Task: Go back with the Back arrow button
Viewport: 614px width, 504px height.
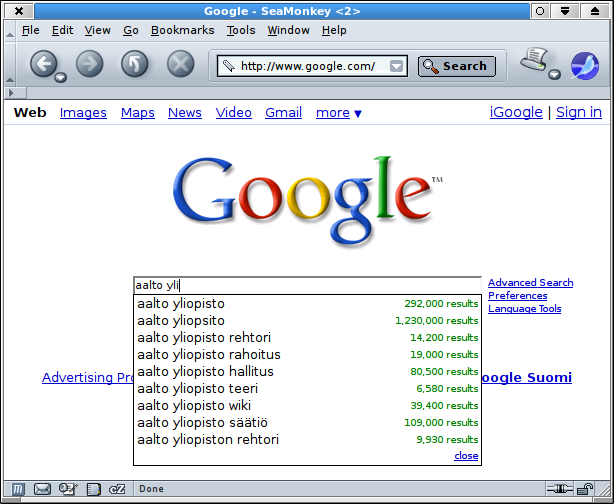Action: [x=43, y=63]
